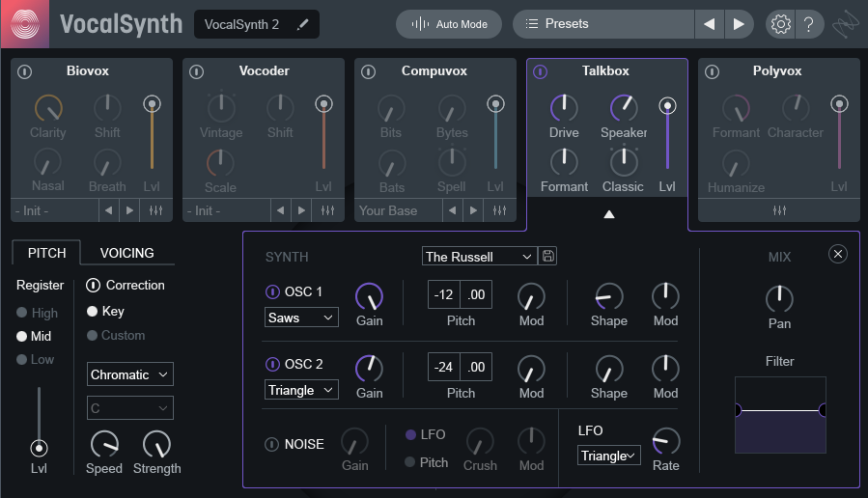Click Biovox level slider handle
868x498 pixels.
coord(152,104)
